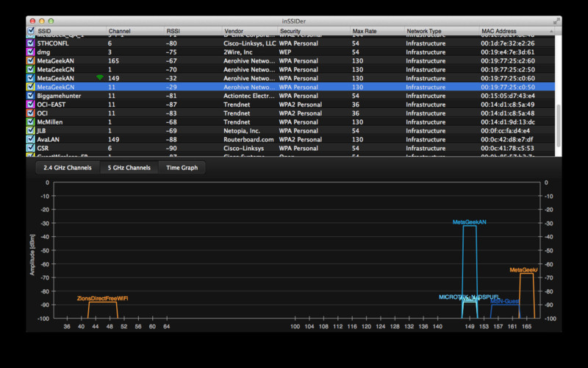Click the Actiontec vendor cell
The width and height of the screenshot is (588, 368).
click(249, 96)
